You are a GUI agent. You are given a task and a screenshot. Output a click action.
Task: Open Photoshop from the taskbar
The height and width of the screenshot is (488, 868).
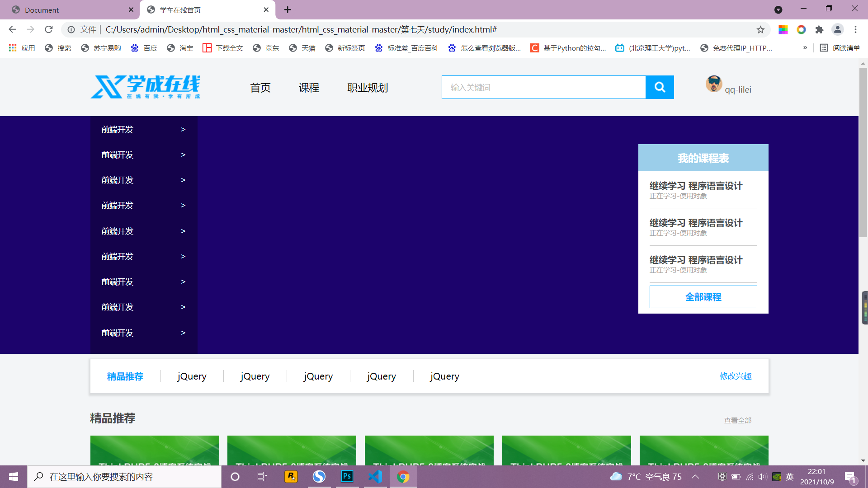click(347, 477)
